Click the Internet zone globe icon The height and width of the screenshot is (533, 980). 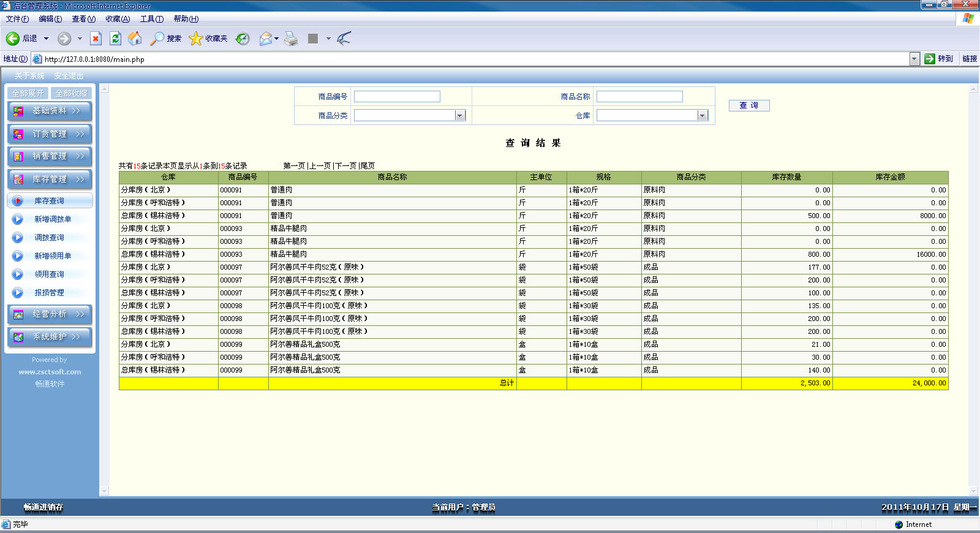(899, 524)
